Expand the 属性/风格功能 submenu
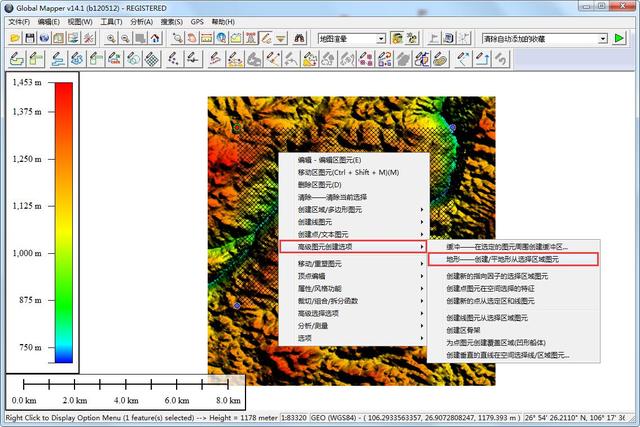The image size is (640, 427). pos(353,289)
